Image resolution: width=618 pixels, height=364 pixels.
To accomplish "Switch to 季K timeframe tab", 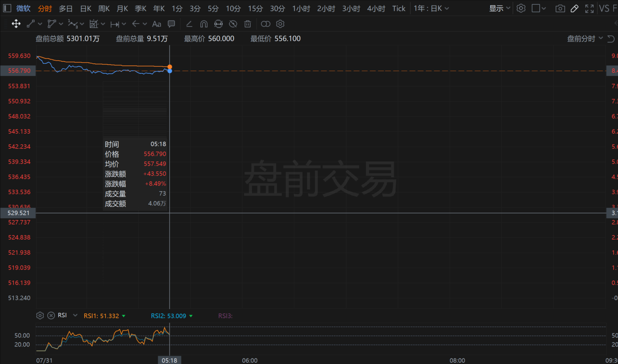I will point(141,8).
